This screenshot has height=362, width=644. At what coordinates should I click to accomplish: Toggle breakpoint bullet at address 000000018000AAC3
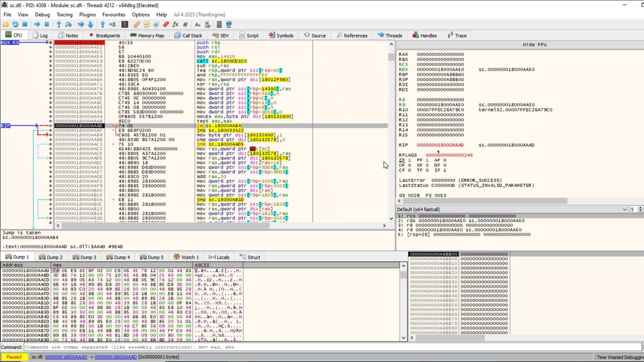[51, 144]
